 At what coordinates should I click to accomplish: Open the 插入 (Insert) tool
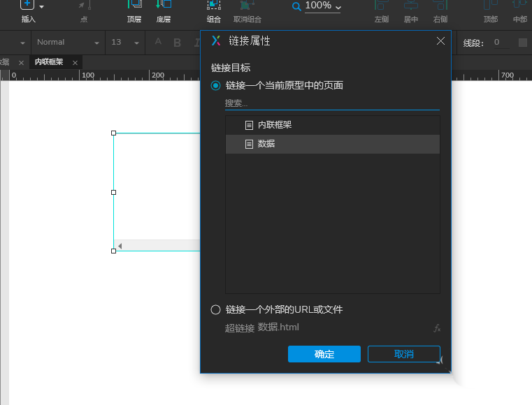(28, 11)
